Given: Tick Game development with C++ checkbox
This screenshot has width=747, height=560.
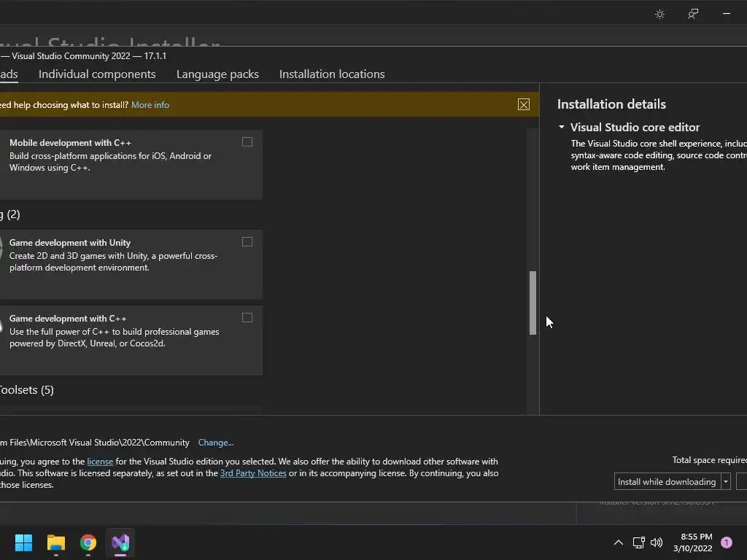Looking at the screenshot, I should 247,318.
